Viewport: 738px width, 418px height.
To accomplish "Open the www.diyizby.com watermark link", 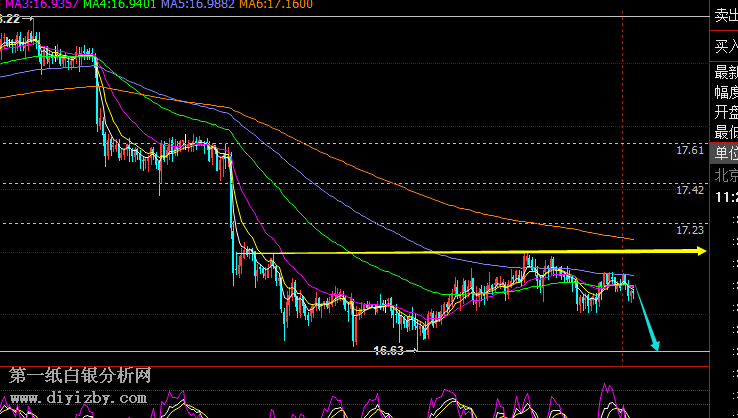I will coord(79,398).
